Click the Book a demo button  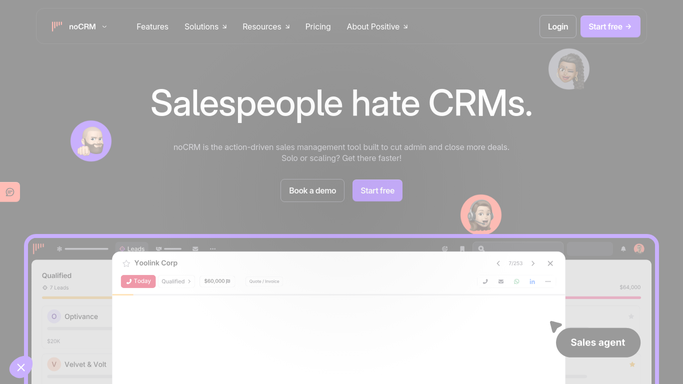tap(312, 191)
